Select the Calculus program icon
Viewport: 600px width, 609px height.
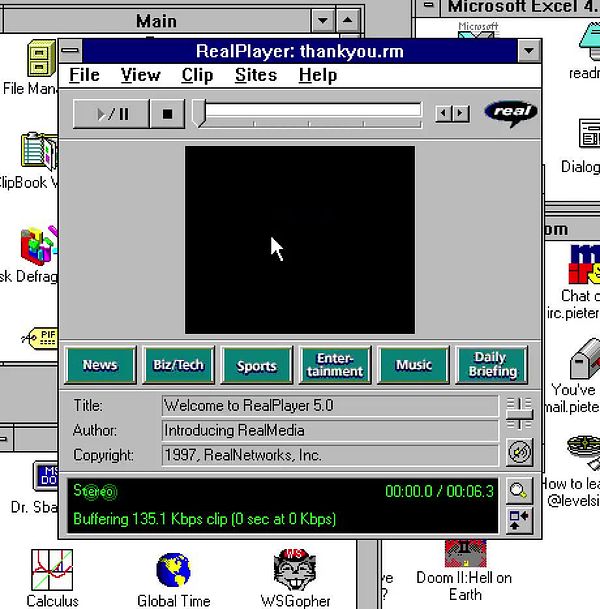click(52, 570)
